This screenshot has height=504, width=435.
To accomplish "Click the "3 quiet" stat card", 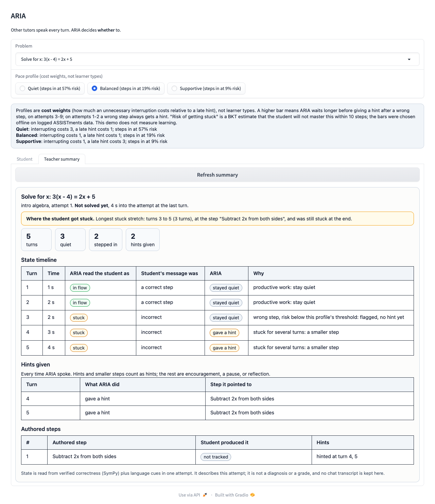I will (70, 240).
